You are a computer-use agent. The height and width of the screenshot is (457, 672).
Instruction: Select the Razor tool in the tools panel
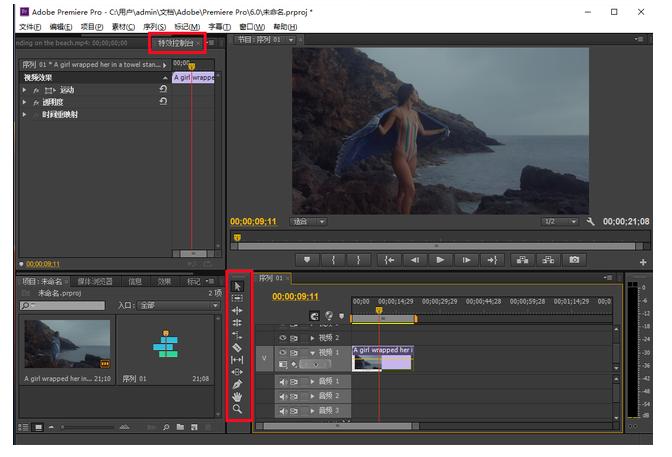tap(237, 347)
